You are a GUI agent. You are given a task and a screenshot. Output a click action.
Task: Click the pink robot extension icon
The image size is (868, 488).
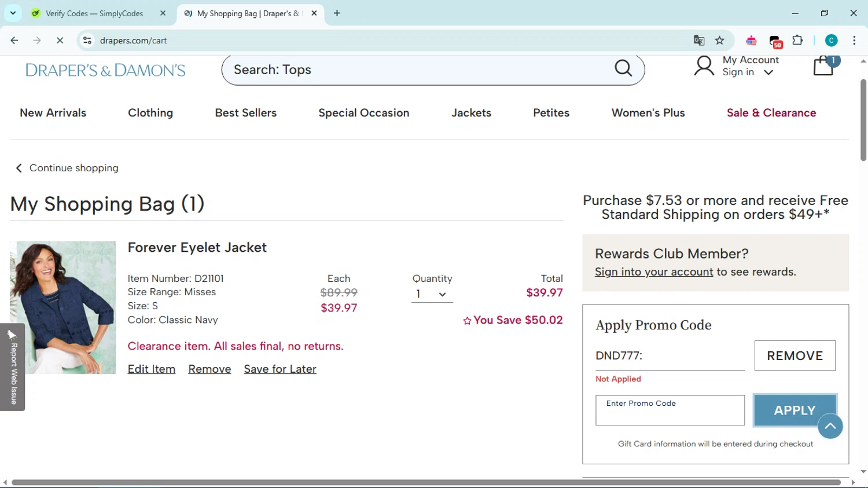point(751,41)
